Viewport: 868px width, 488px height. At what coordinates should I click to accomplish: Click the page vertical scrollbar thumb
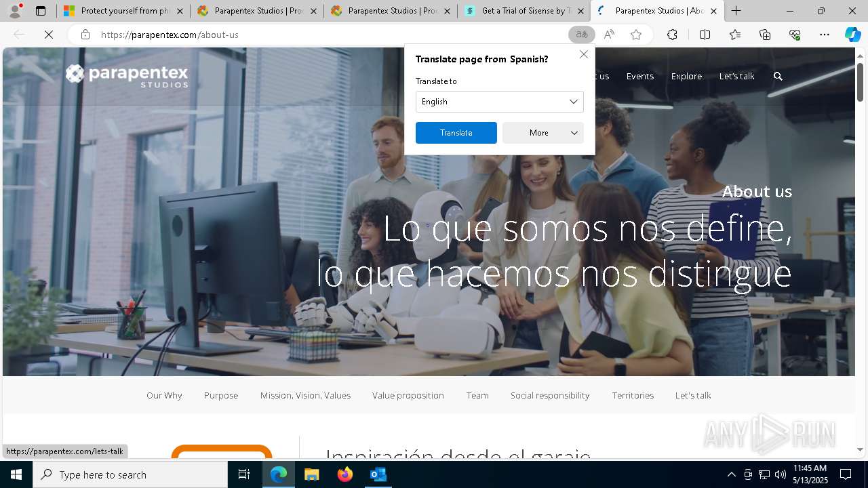(860, 82)
